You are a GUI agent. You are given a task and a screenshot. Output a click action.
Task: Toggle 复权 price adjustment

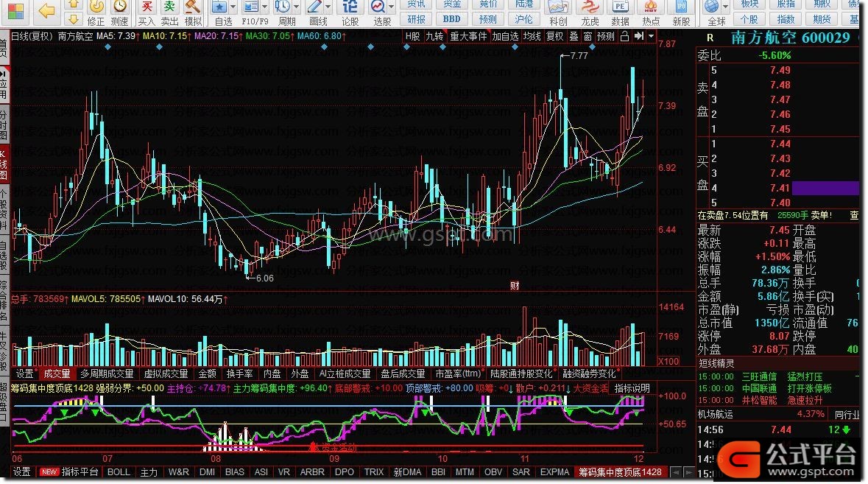coord(554,37)
